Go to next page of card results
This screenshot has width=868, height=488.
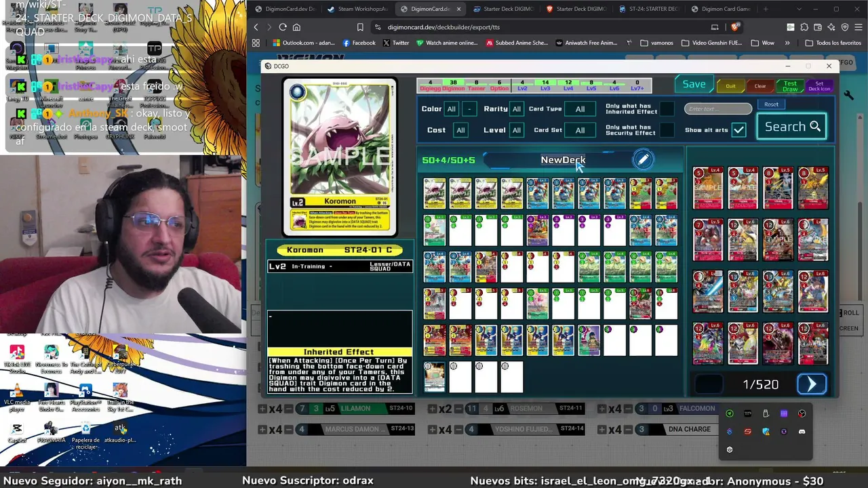(812, 384)
